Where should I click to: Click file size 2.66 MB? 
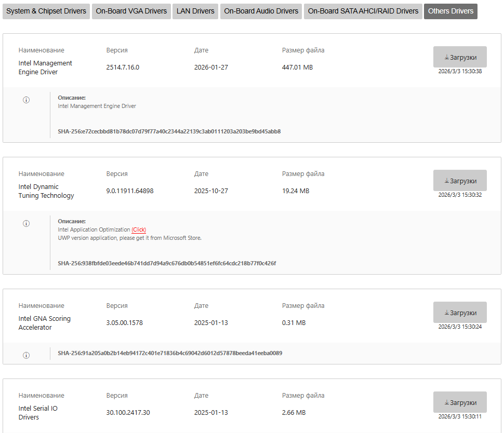click(294, 413)
